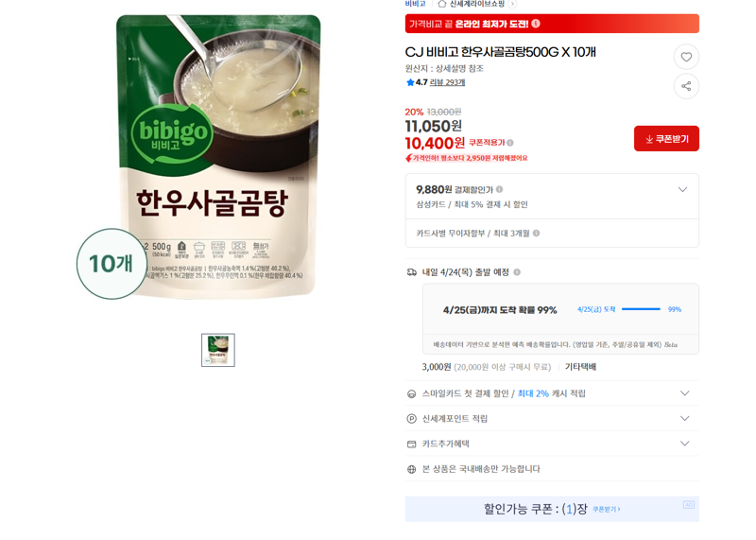Click the 99% arrival probability bar
The width and height of the screenshot is (756, 540).
(x=641, y=309)
